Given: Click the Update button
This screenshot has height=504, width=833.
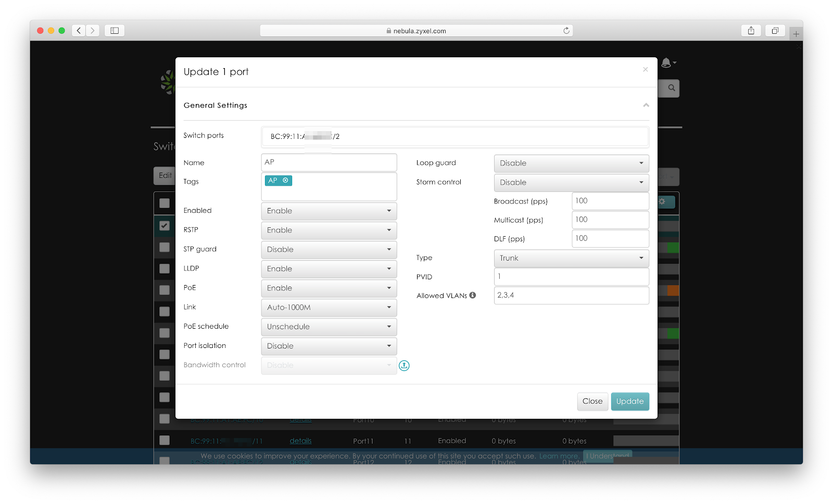Looking at the screenshot, I should point(629,402).
